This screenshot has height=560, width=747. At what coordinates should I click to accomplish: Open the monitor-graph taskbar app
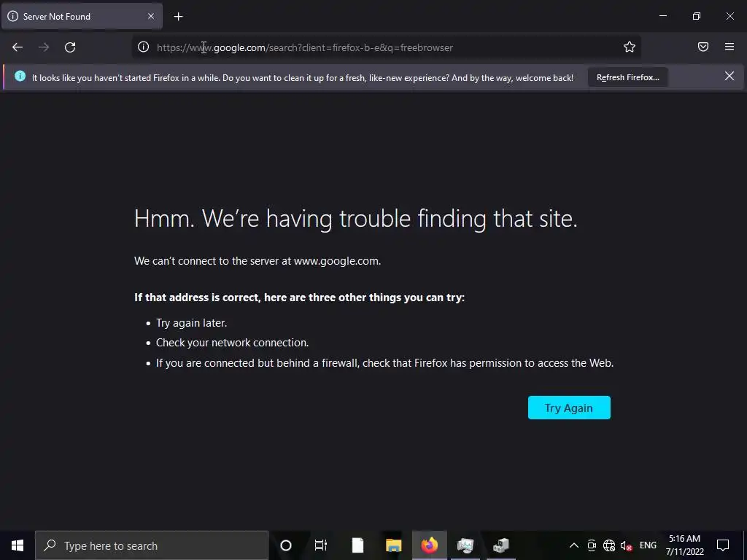point(465,545)
